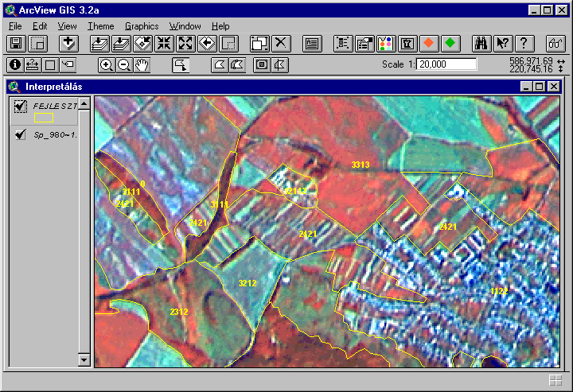Select the Zoom Out tool
Viewport: 573px width, 392px height.
click(123, 65)
